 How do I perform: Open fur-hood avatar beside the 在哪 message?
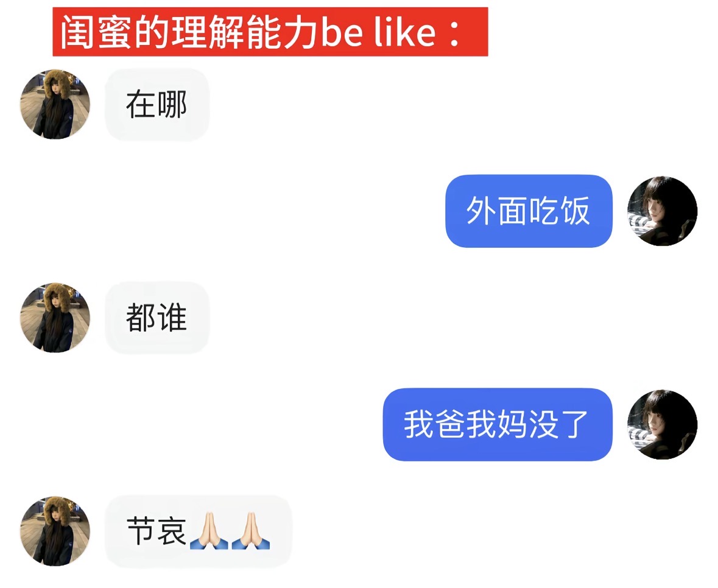pyautogui.click(x=55, y=104)
